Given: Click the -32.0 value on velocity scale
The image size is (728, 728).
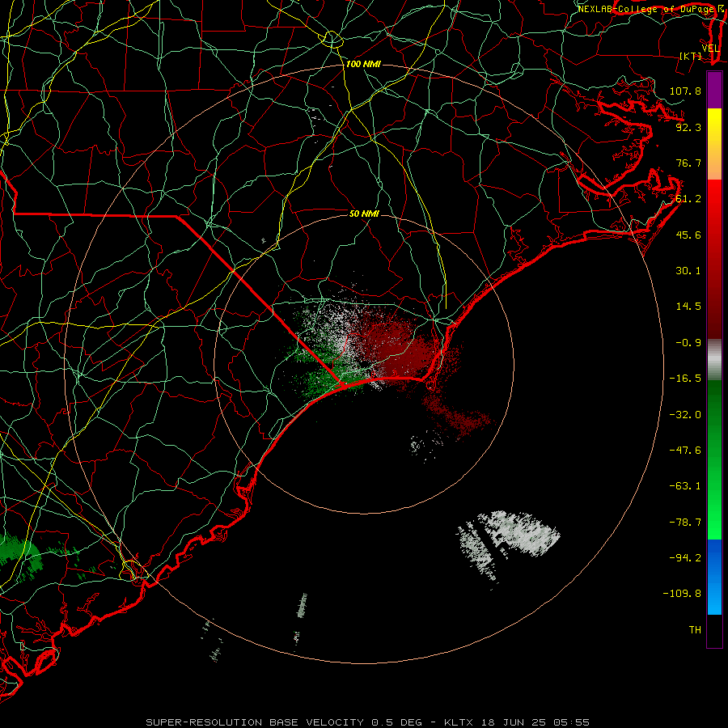Looking at the screenshot, I should [x=685, y=415].
